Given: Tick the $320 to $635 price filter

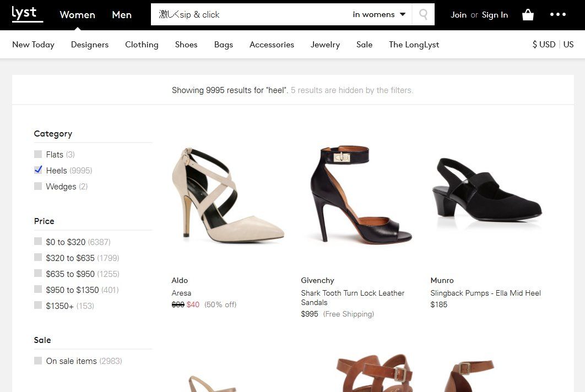Looking at the screenshot, I should pos(37,257).
